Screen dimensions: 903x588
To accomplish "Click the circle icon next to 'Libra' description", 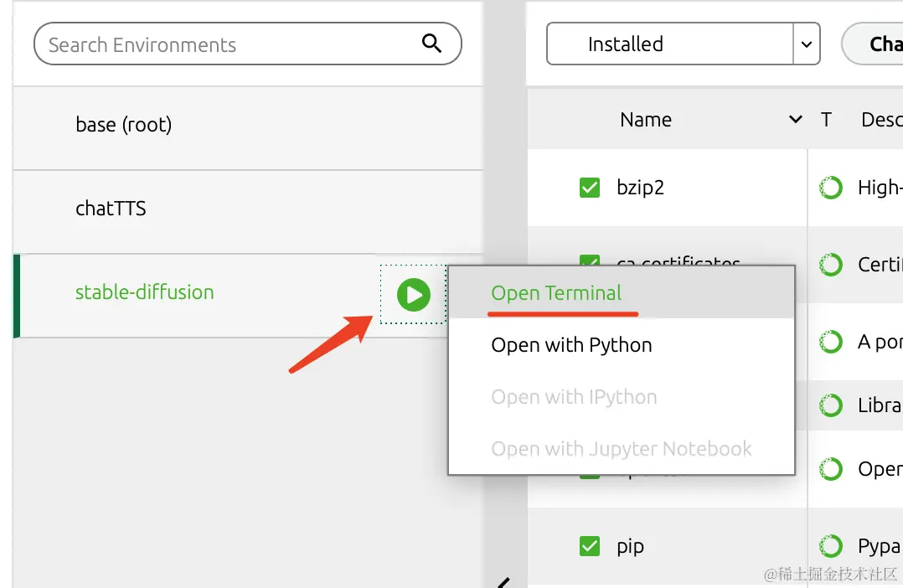I will (830, 405).
